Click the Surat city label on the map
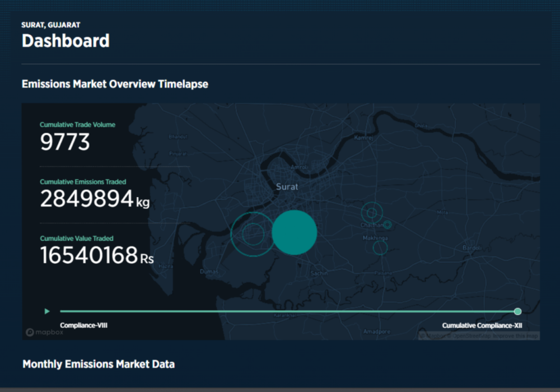 click(x=287, y=186)
